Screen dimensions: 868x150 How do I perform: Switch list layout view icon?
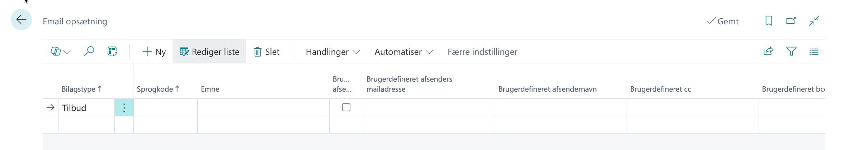814,52
